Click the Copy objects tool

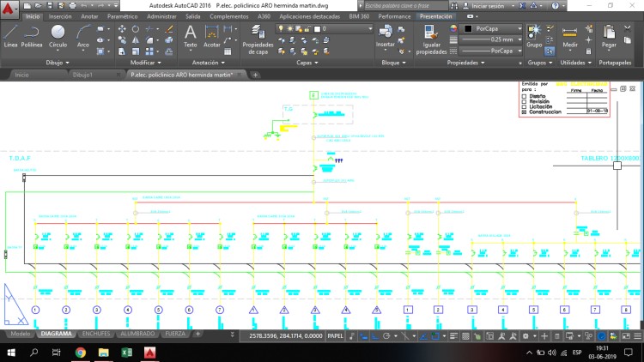click(122, 39)
